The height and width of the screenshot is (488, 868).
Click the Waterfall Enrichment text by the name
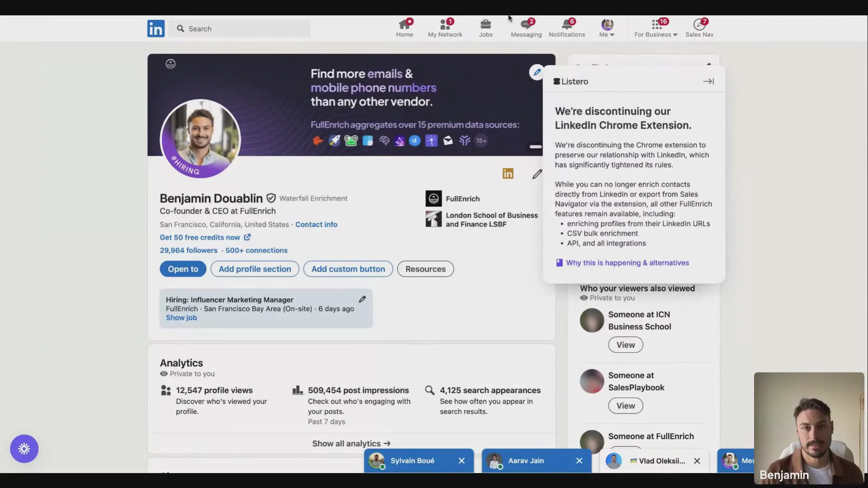pos(313,198)
